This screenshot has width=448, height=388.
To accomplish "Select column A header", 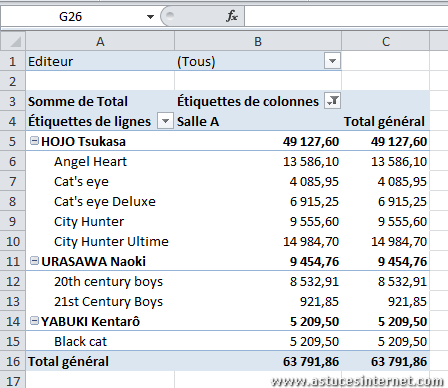I will click(x=100, y=42).
